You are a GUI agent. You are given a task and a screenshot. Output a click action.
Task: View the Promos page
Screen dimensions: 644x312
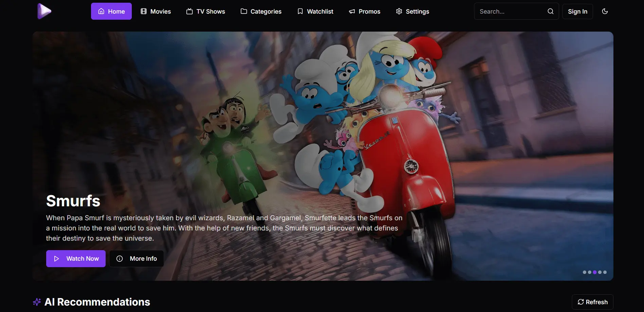(x=364, y=11)
